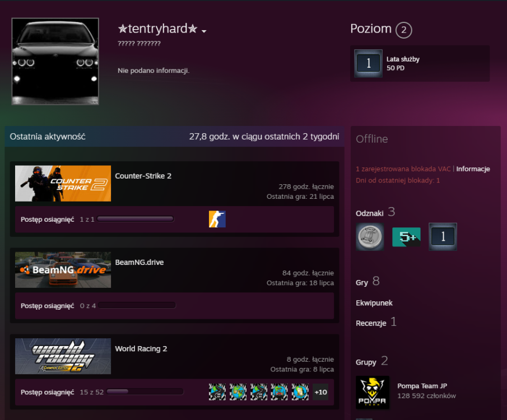Open the VAC ban Informacje link
The width and height of the screenshot is (507, 420).
coord(473,169)
